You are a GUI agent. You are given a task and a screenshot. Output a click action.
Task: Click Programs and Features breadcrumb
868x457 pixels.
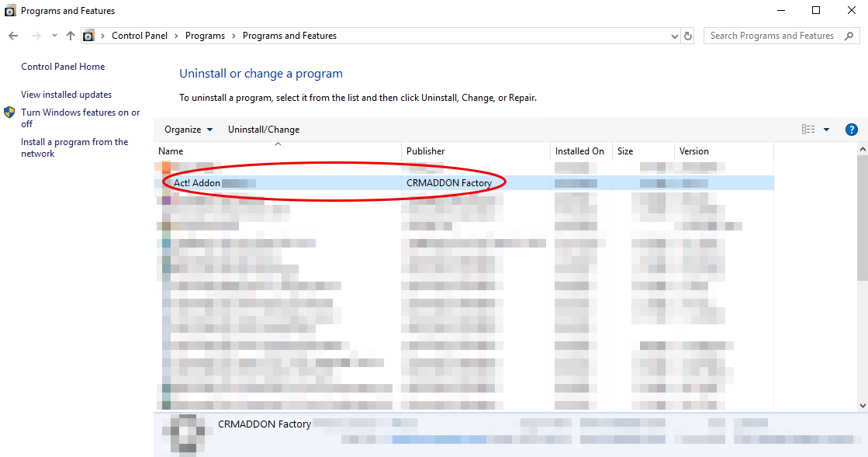[x=289, y=36]
